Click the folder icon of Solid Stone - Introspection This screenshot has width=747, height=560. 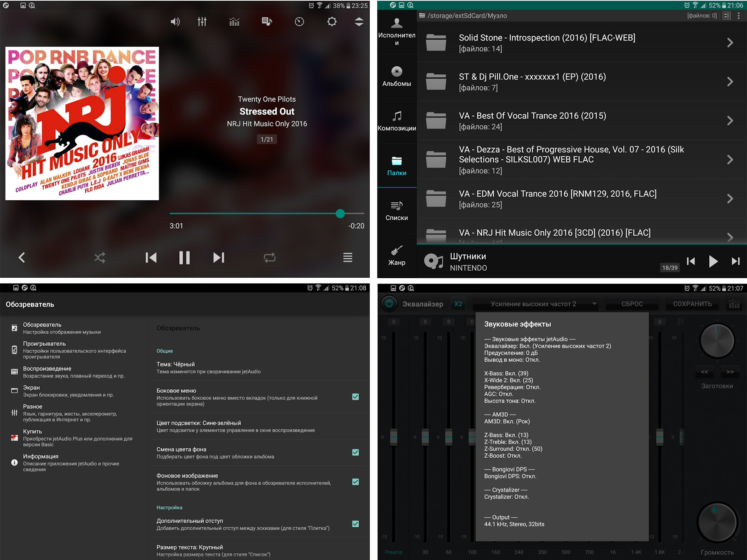point(436,42)
